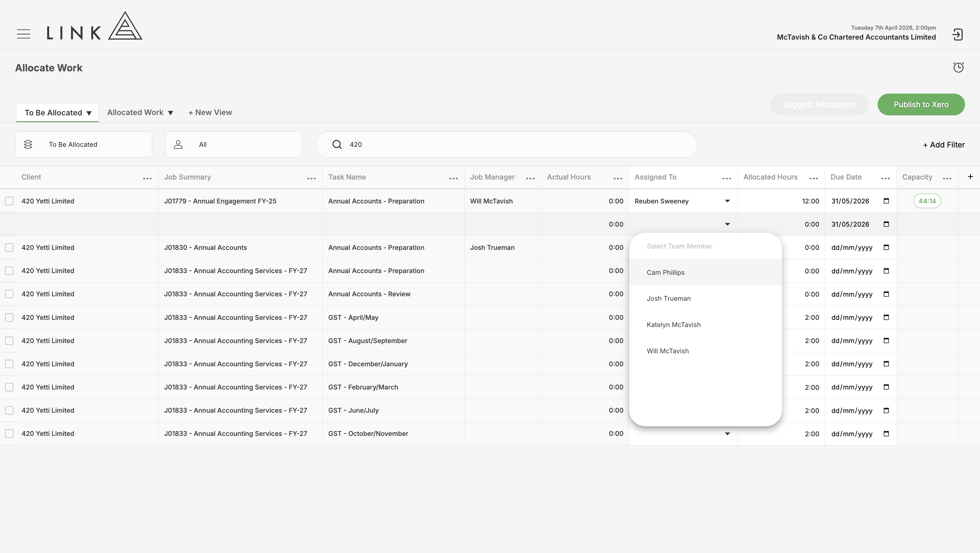Click the logout icon in header
Screen dimensions: 980x553
[957, 34]
